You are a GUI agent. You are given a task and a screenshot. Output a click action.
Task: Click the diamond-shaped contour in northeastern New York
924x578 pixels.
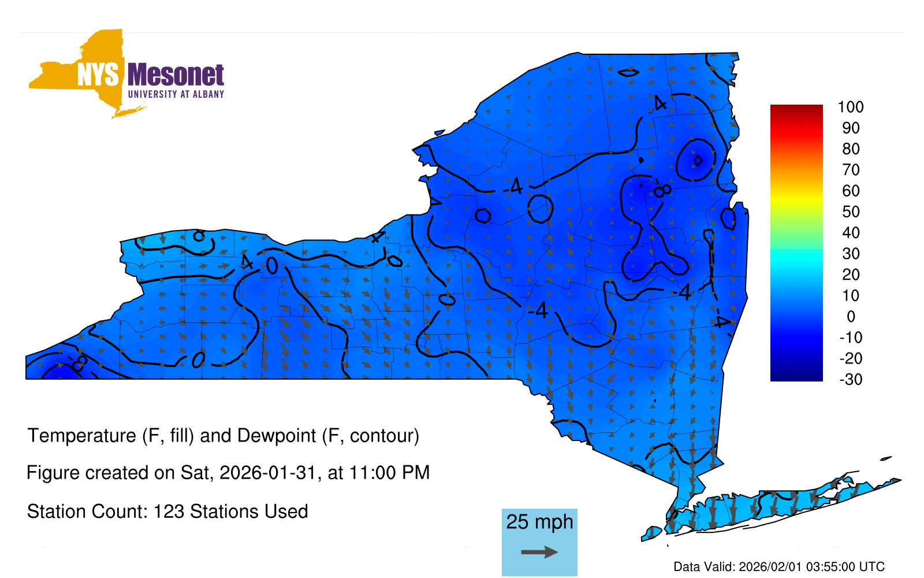tap(698, 160)
